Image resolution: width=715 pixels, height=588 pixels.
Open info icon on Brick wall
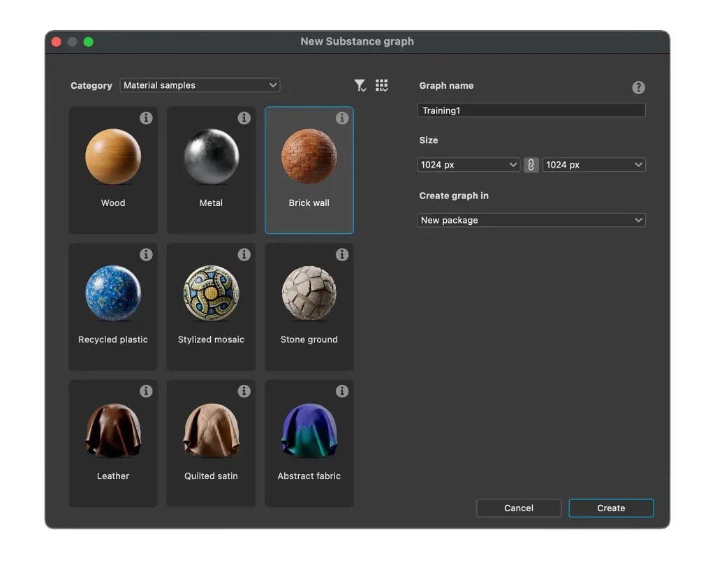(341, 118)
